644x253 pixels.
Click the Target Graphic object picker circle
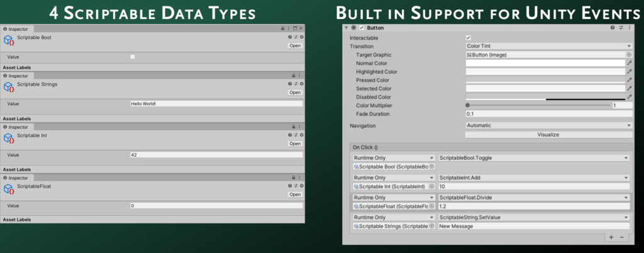point(629,55)
